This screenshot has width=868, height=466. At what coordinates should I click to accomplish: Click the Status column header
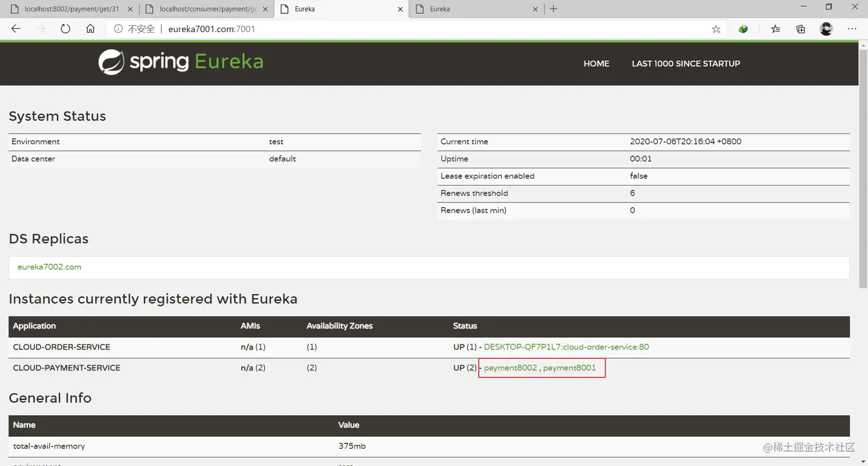465,326
